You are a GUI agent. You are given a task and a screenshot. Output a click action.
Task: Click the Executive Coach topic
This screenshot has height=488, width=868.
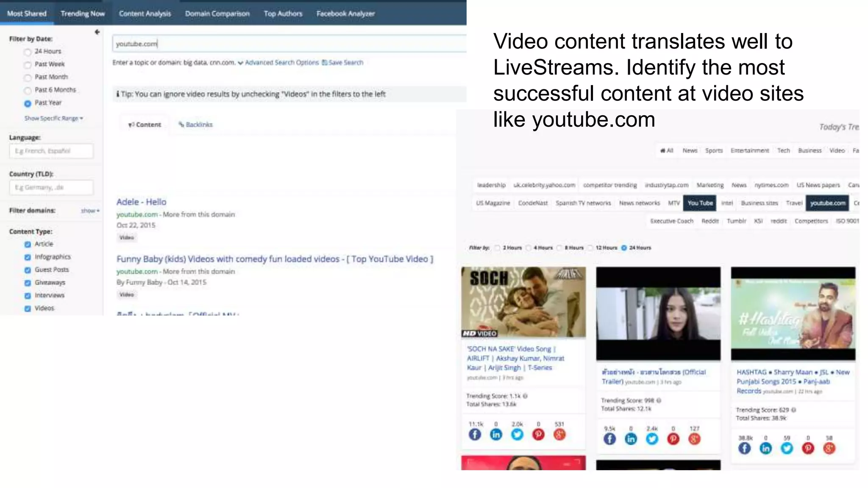(672, 221)
